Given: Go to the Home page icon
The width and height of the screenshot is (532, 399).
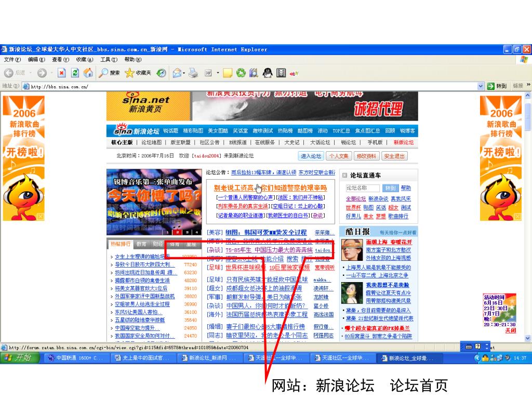Looking at the screenshot, I should pyautogui.click(x=88, y=73).
